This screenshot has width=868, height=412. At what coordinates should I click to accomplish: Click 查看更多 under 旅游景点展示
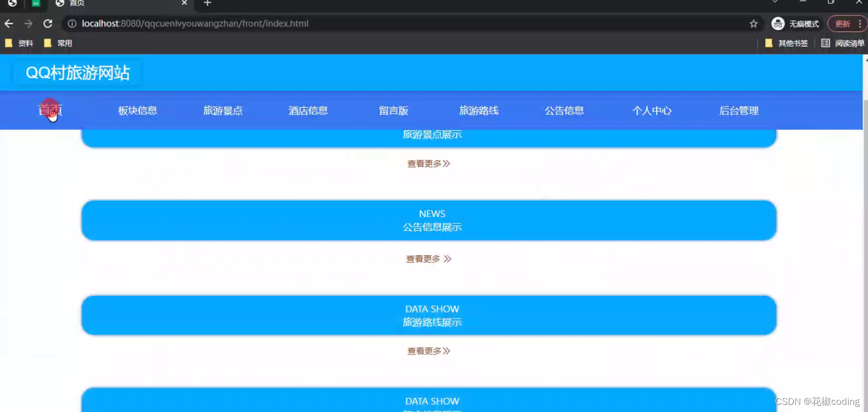click(429, 163)
